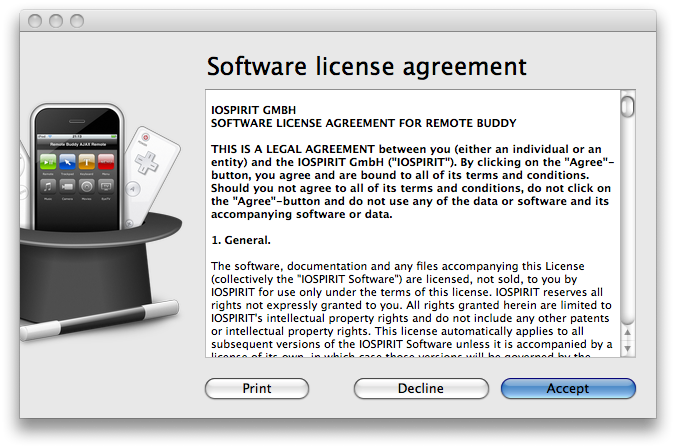Zoom the window with the third title button

click(x=77, y=21)
